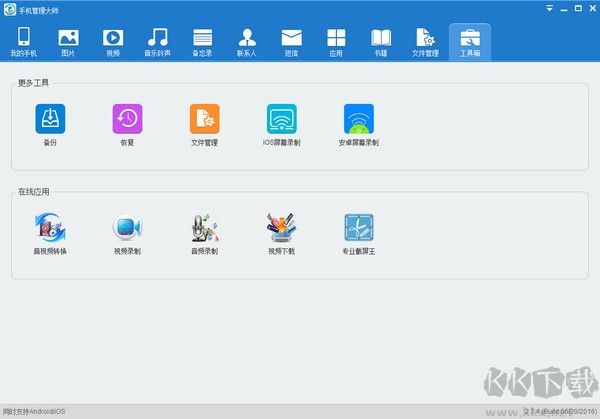Open the 音视频转换 converter app
600x419 pixels.
tap(50, 233)
